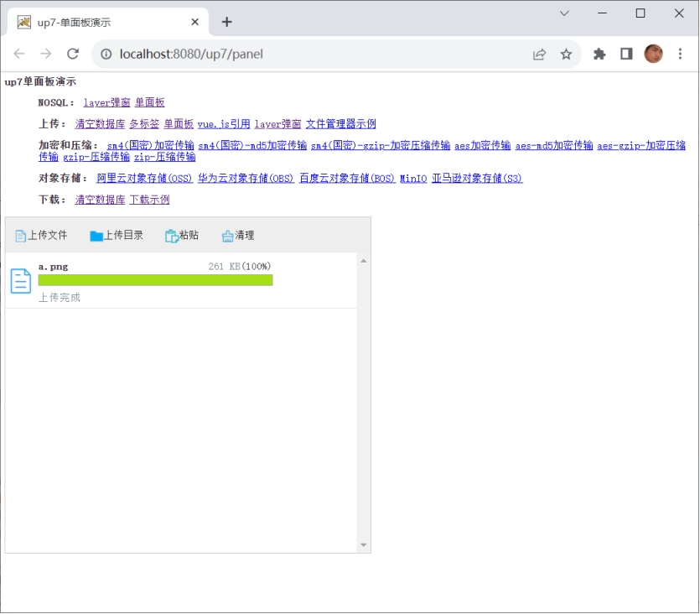Open the 阿里云对象存储(OSS) link
Viewport: 700px width, 614px height.
[x=144, y=178]
